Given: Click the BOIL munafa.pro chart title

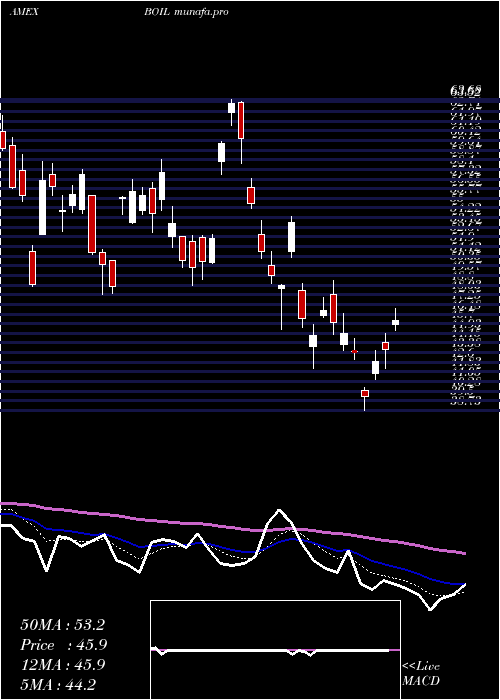Looking at the screenshot, I should pos(186,12).
